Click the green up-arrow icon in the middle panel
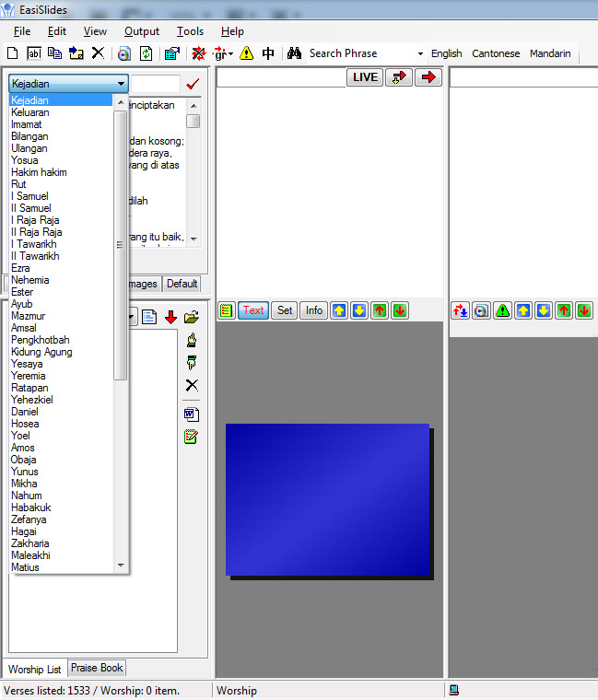Screen dimensions: 598x700 [x=380, y=310]
